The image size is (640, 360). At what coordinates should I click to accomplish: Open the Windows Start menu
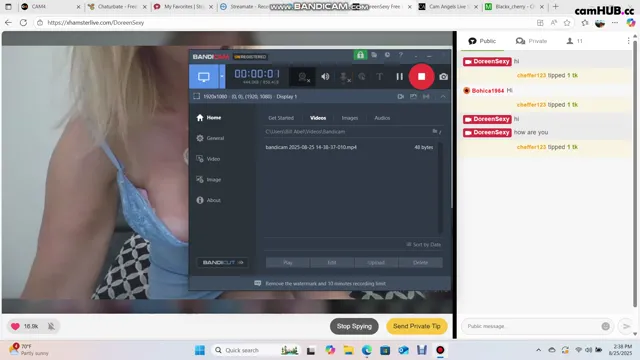point(200,350)
